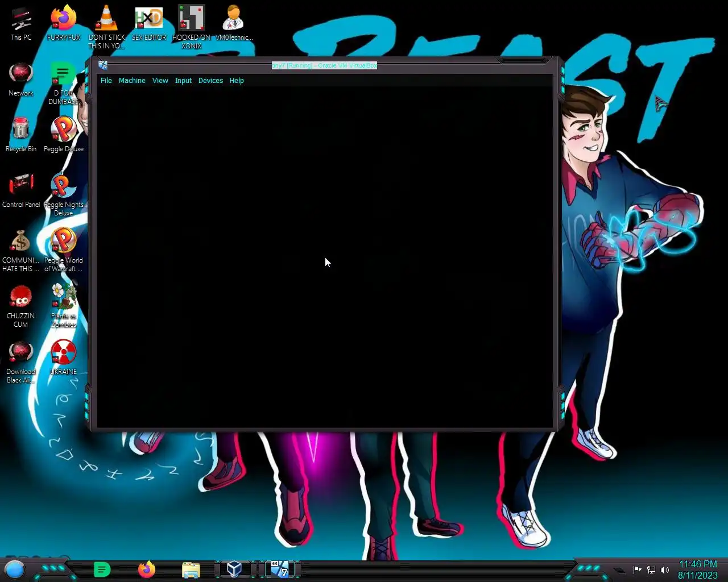Show hidden tray icons

point(620,570)
